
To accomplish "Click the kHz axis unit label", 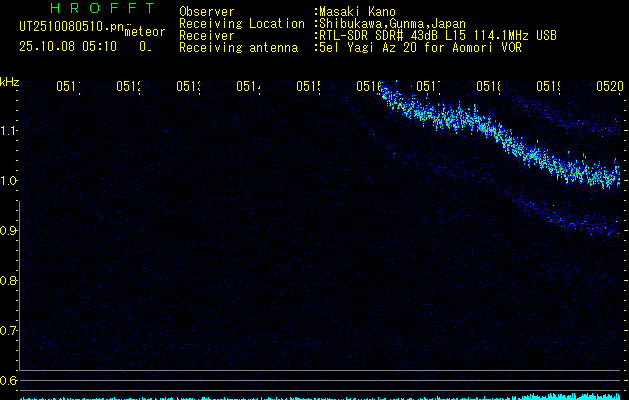I will coord(9,82).
